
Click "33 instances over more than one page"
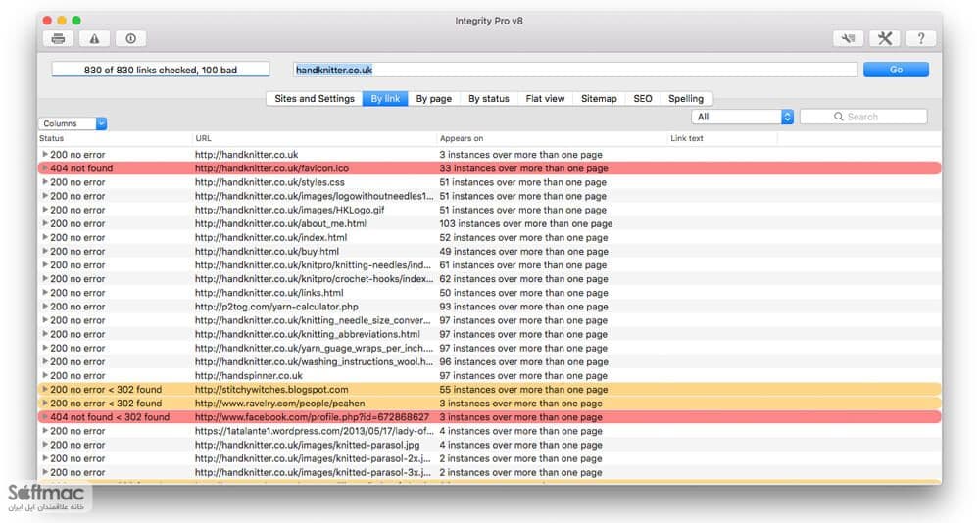523,168
